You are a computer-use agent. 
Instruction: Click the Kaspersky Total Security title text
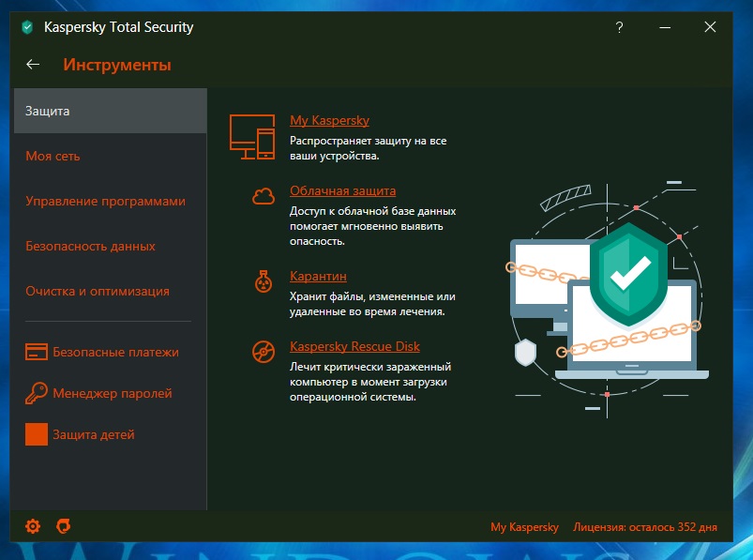click(118, 27)
